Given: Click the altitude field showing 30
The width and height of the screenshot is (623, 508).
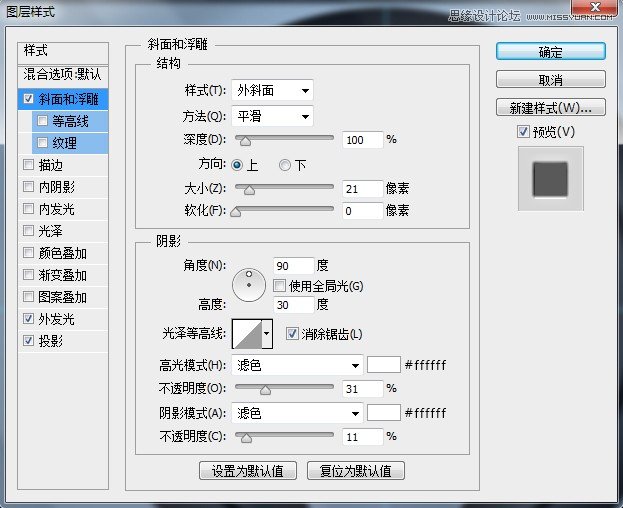Looking at the screenshot, I should point(294,305).
